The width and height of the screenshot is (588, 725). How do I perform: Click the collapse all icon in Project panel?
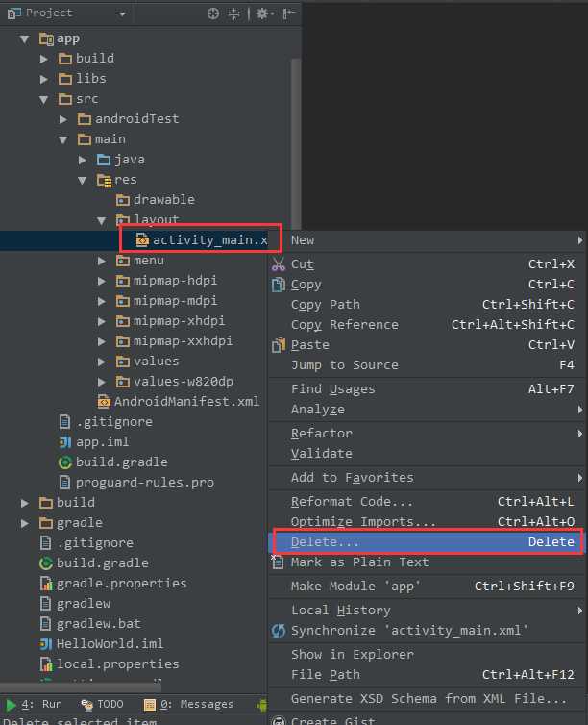coord(233,13)
